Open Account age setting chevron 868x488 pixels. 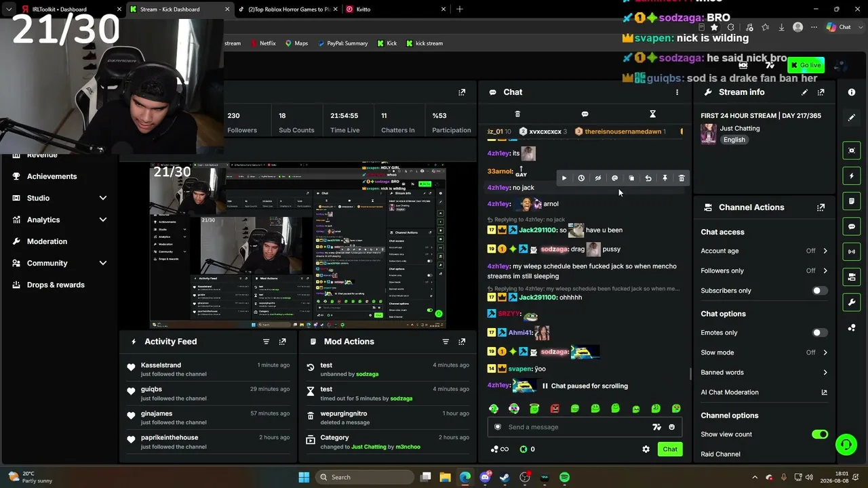[825, 251]
